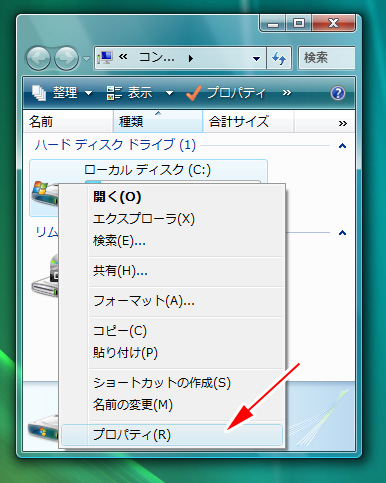The image size is (386, 483).
Task: Click the double-chevron before コン… in the address bar
Action: click(x=123, y=57)
